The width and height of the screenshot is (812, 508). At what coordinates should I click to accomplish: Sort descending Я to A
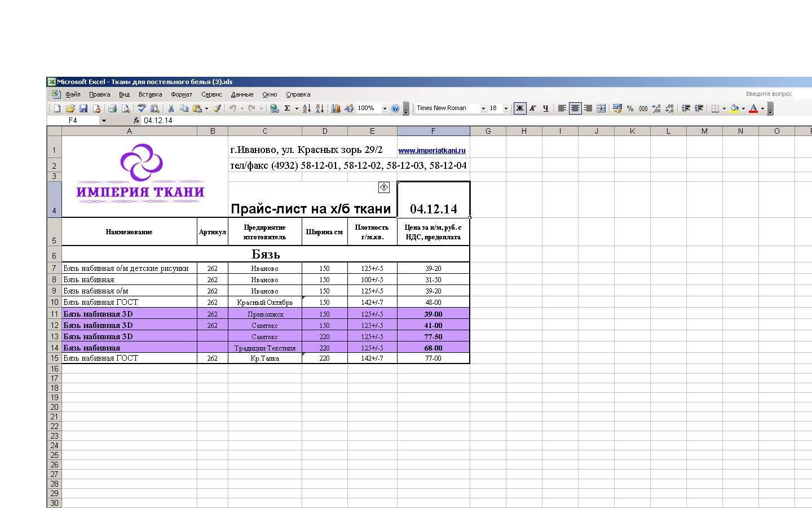[x=320, y=108]
